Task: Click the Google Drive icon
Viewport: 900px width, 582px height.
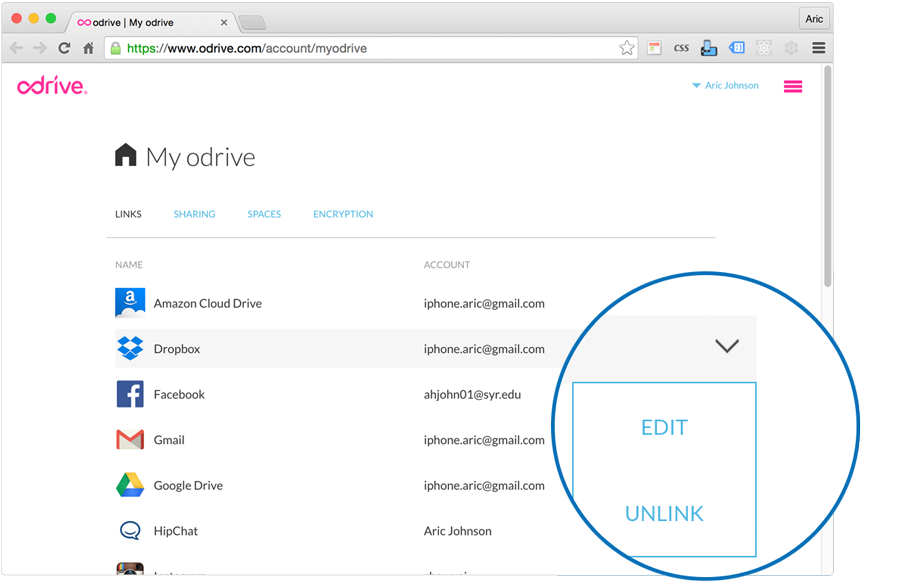Action: pyautogui.click(x=130, y=485)
